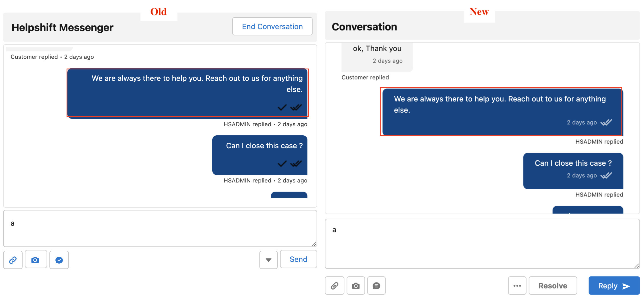Image resolution: width=644 pixels, height=301 pixels.
Task: Click resize handle of Helpshift Messenger text box
Action: [x=314, y=244]
